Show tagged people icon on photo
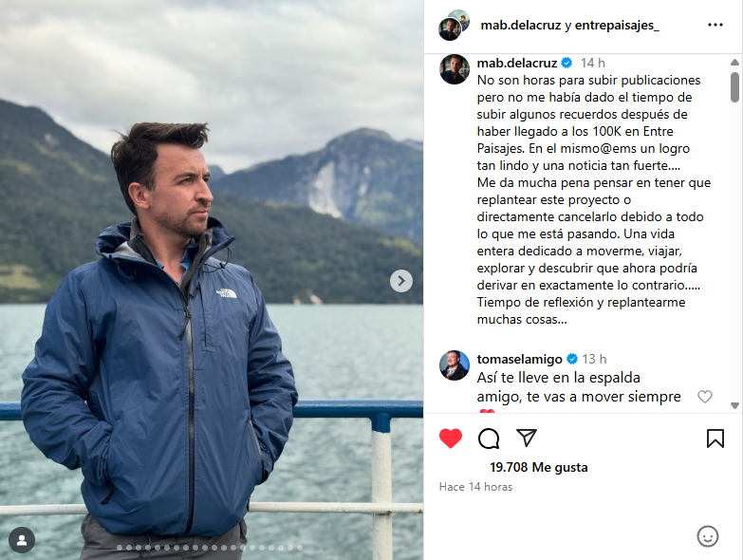The width and height of the screenshot is (743, 560). click(22, 540)
